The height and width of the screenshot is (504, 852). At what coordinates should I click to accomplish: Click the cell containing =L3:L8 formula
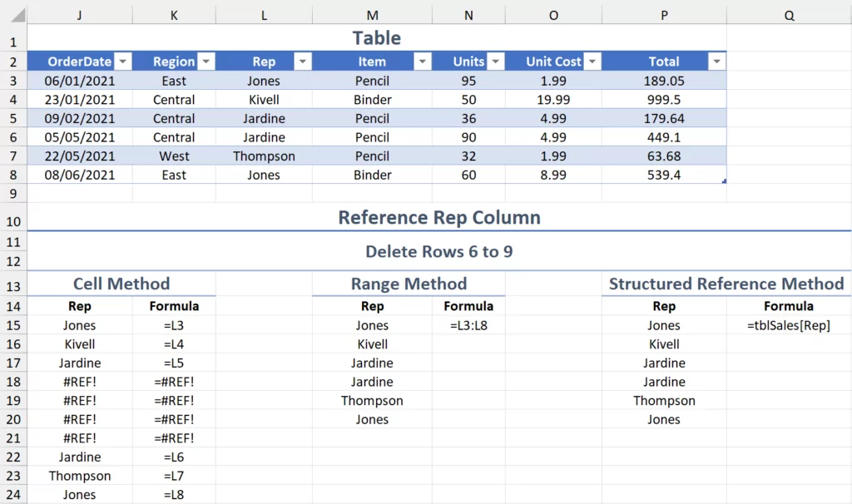468,326
